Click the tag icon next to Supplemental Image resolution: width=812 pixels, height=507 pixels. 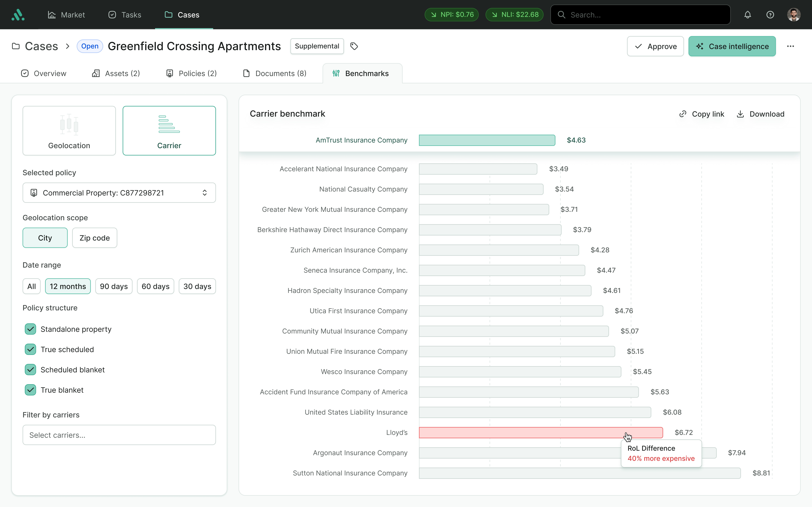(x=354, y=46)
